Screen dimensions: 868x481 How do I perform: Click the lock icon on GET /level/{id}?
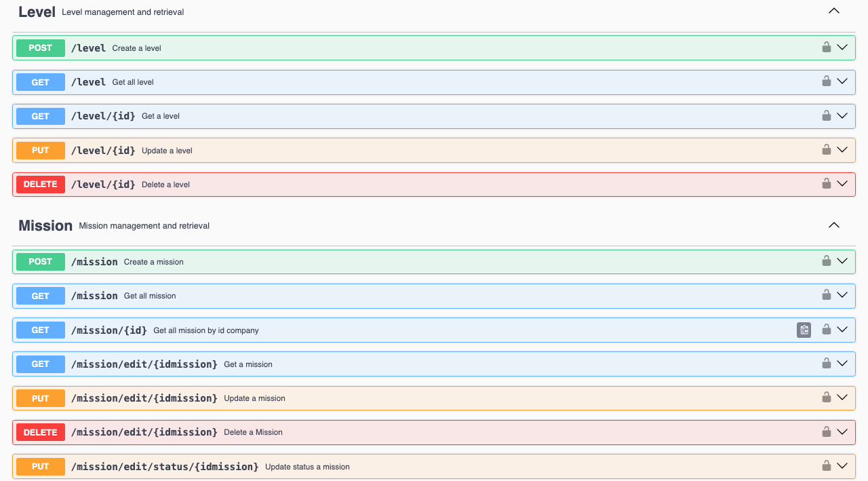click(826, 115)
